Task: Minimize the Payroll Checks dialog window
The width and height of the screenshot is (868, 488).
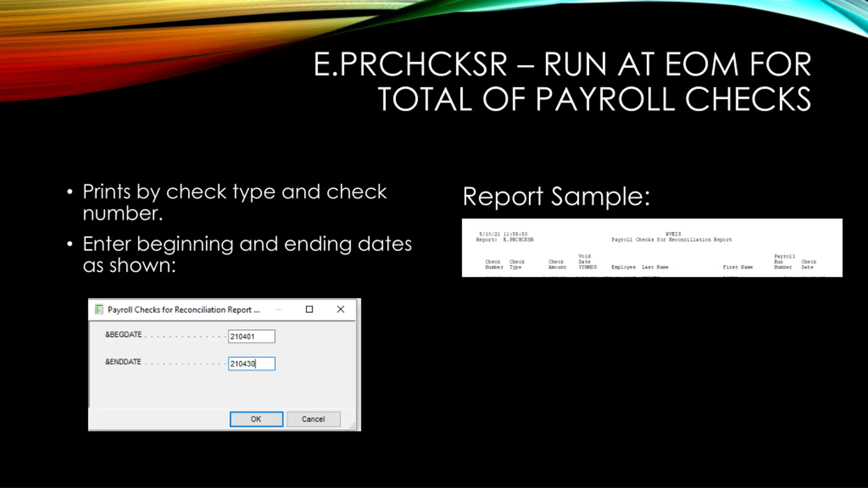Action: [279, 309]
